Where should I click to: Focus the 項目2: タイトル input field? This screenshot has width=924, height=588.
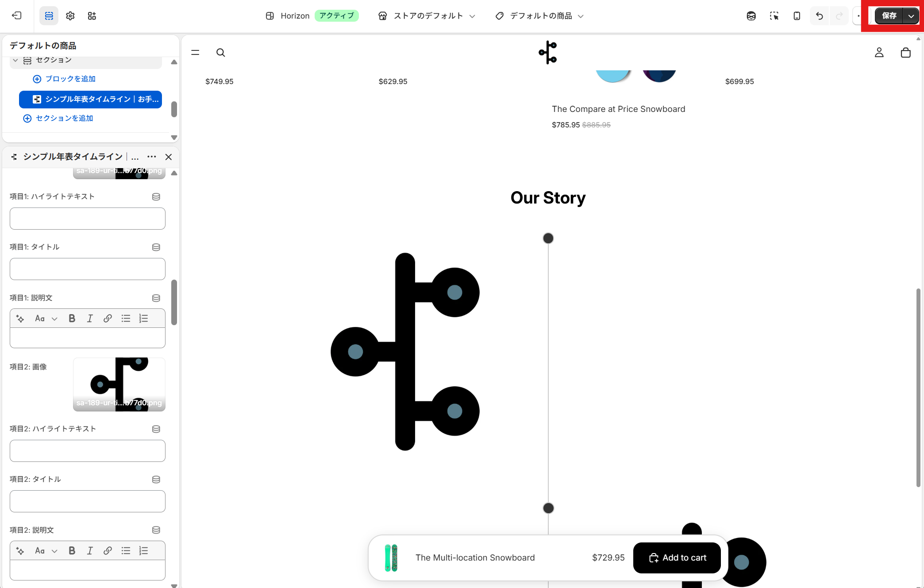pyautogui.click(x=88, y=501)
